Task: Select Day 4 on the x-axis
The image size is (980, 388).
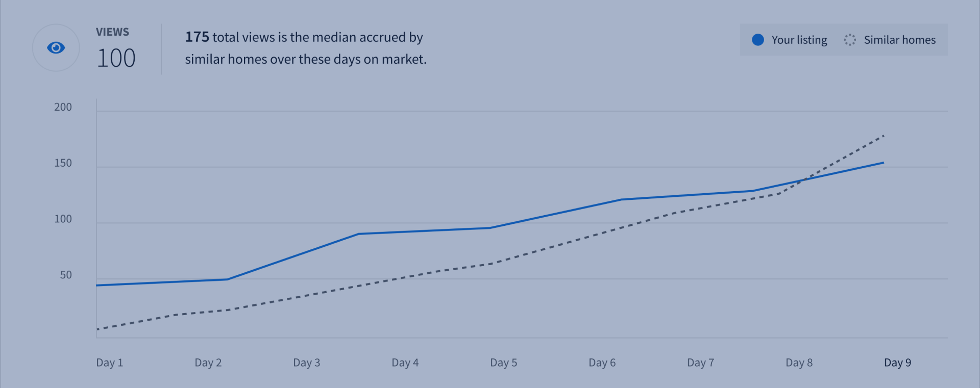Action: click(405, 363)
